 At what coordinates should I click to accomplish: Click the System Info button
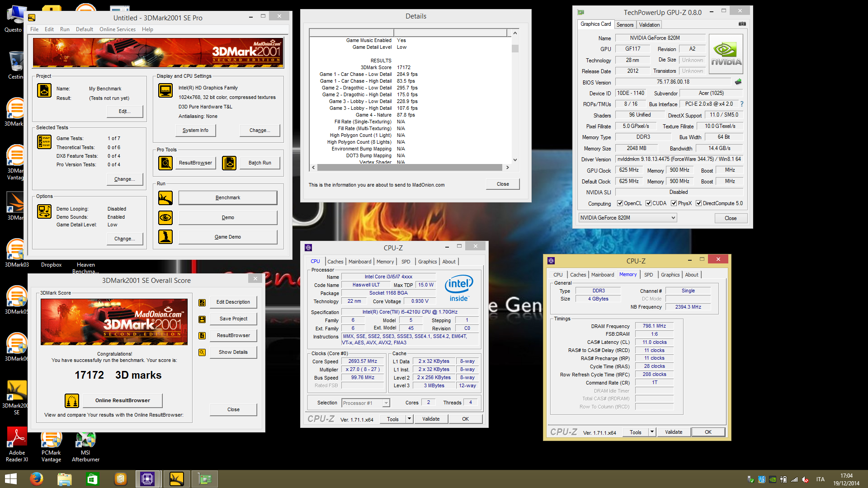pyautogui.click(x=195, y=130)
